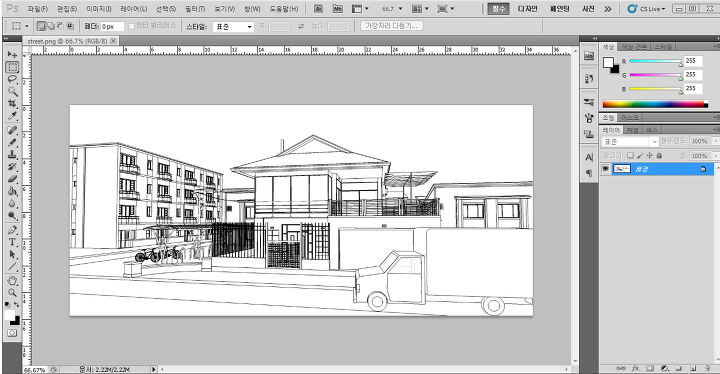Select the Crop tool
The height and width of the screenshot is (374, 720).
point(12,103)
